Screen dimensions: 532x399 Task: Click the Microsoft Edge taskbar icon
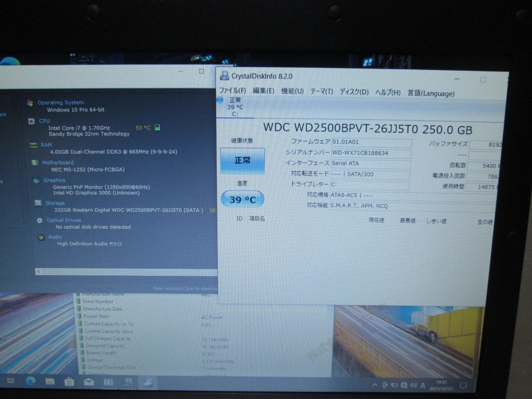point(31,381)
